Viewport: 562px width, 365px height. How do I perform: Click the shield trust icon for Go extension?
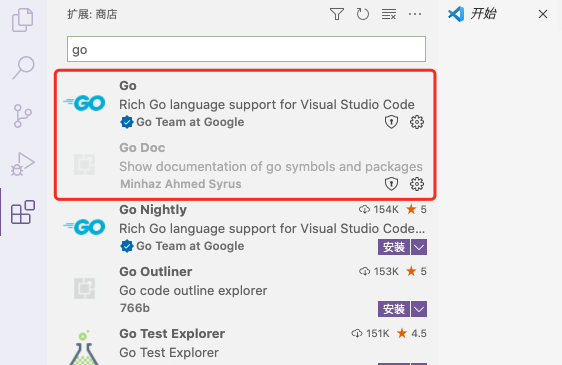pos(391,122)
